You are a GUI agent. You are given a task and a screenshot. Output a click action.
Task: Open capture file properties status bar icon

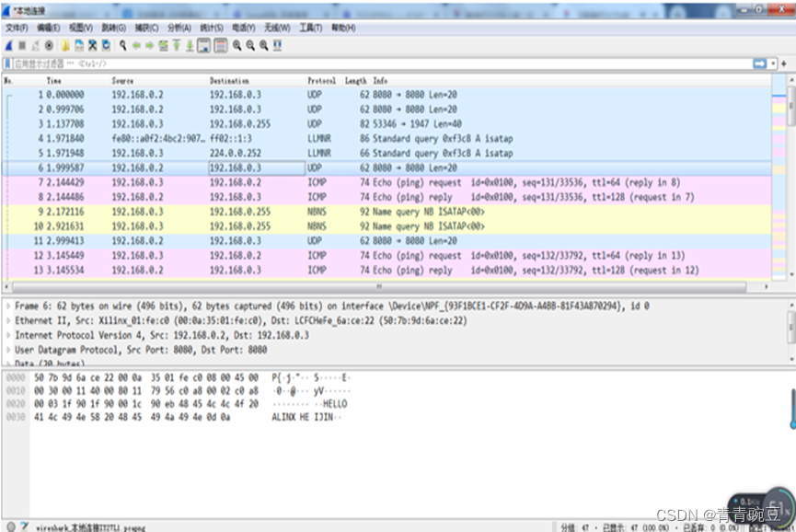pos(24,526)
